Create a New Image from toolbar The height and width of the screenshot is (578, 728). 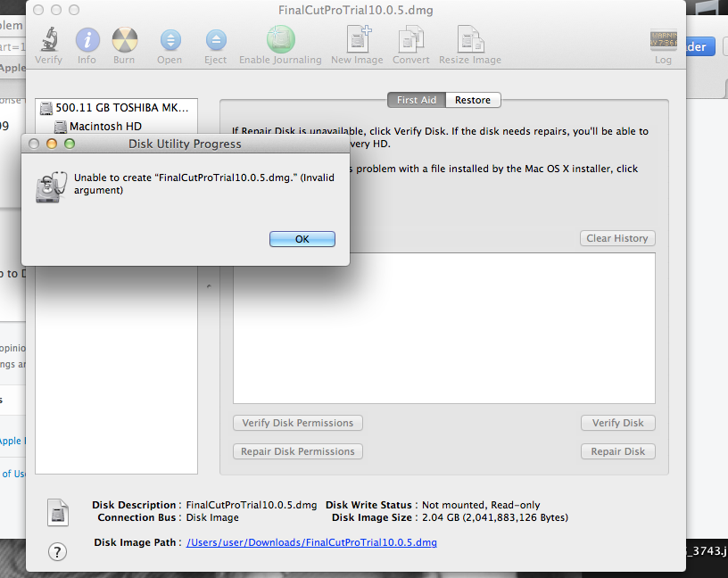click(359, 39)
